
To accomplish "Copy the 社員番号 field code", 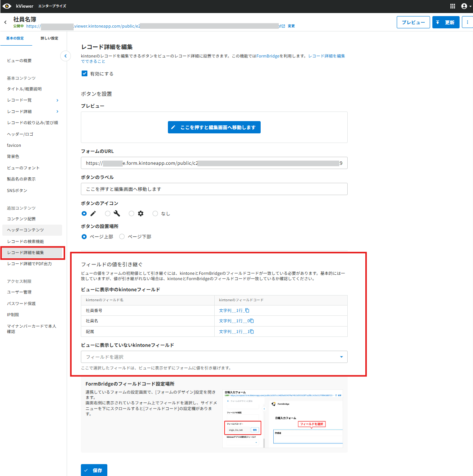I will [x=247, y=310].
